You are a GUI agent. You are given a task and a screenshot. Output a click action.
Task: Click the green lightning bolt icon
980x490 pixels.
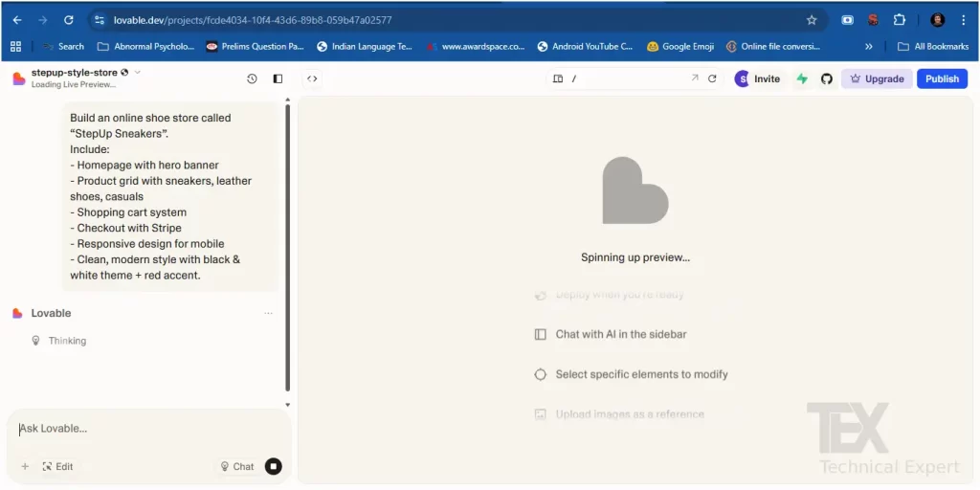tap(802, 78)
